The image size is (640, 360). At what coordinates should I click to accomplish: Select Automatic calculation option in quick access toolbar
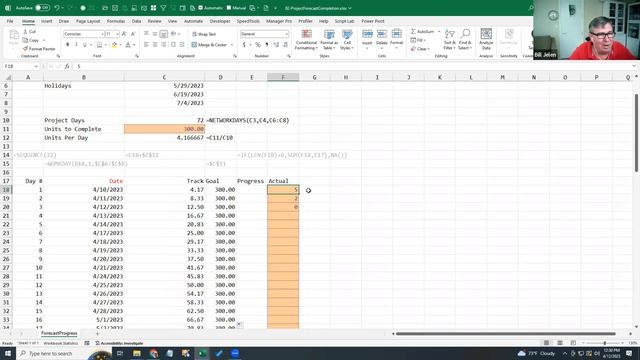210,8
